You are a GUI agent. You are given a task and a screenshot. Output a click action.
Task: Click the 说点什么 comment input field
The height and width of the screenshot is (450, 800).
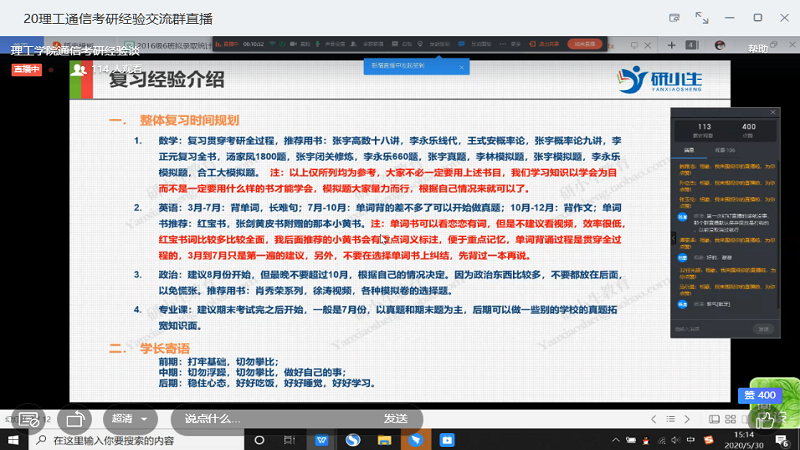(232, 418)
